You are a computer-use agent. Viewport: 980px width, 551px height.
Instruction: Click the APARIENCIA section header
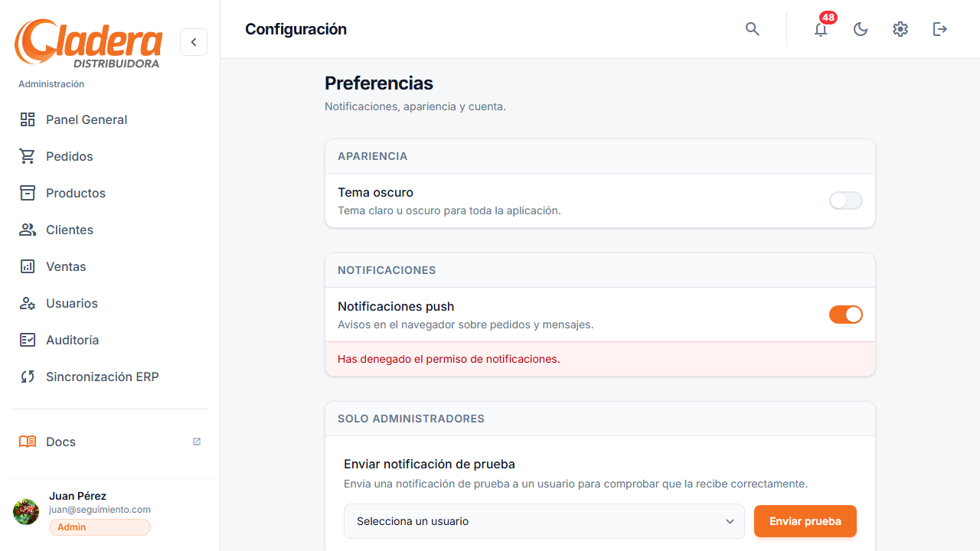click(373, 156)
